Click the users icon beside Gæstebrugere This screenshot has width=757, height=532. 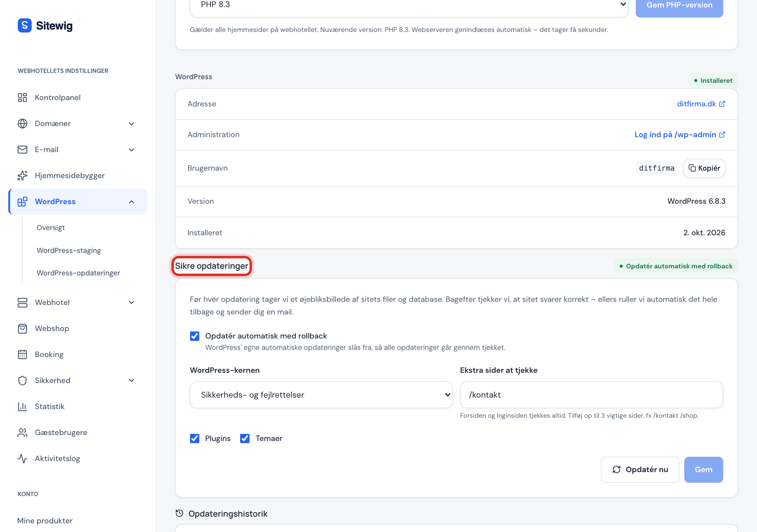coord(22,432)
